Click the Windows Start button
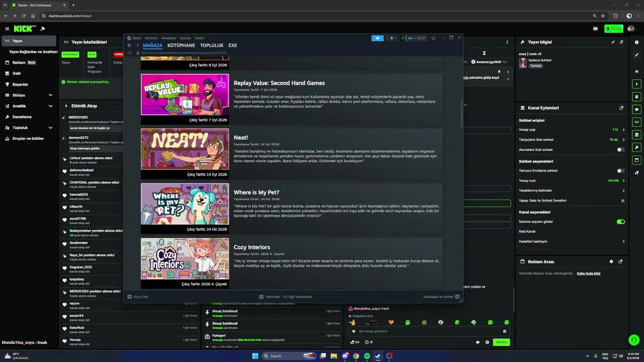The image size is (644, 362). tap(255, 356)
